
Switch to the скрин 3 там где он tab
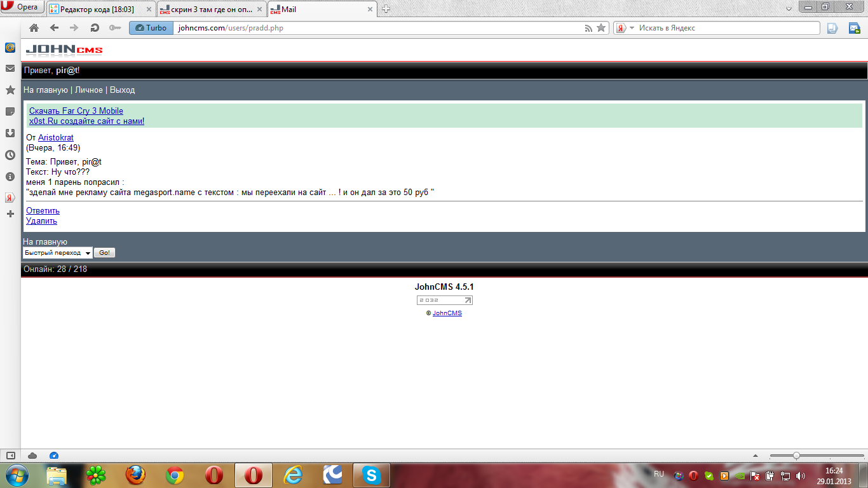(211, 10)
